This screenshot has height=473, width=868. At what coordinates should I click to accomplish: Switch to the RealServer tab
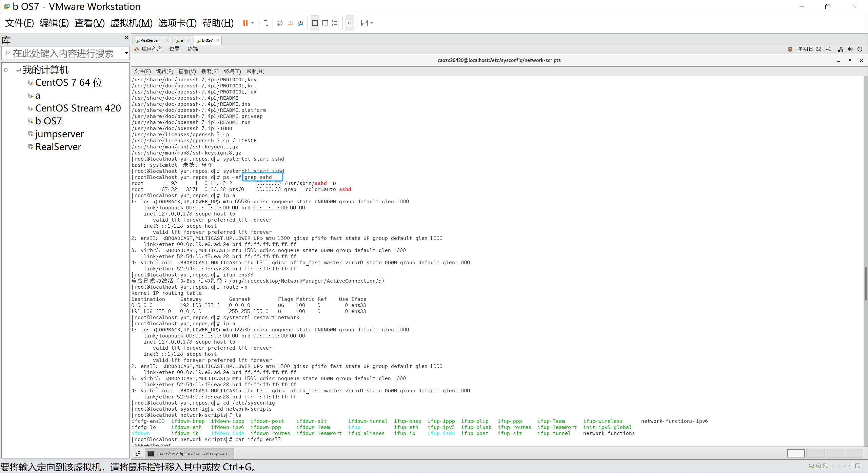(x=149, y=40)
